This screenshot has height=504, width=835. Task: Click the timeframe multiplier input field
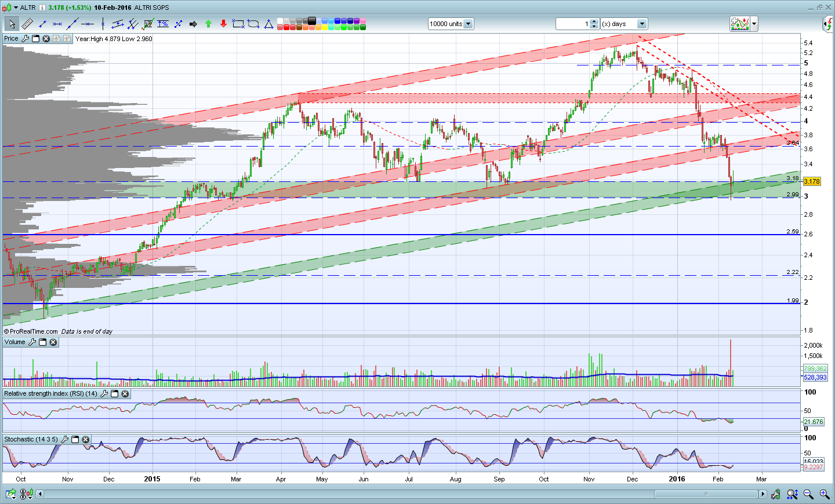pyautogui.click(x=572, y=24)
